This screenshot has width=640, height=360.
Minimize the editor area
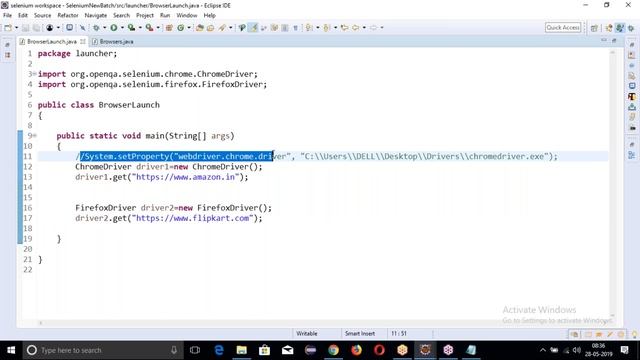604,40
